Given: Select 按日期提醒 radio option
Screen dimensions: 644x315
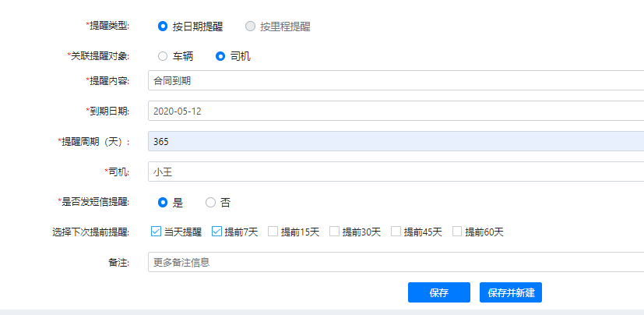Looking at the screenshot, I should 163,26.
